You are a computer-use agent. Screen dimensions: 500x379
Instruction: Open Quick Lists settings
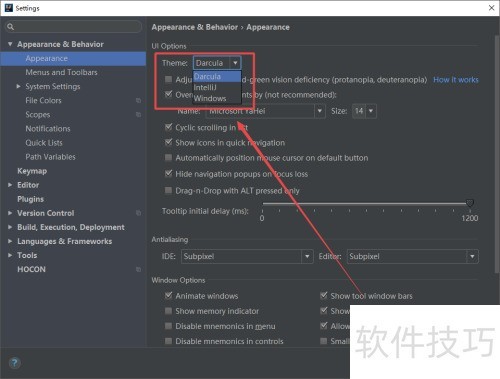coord(44,143)
